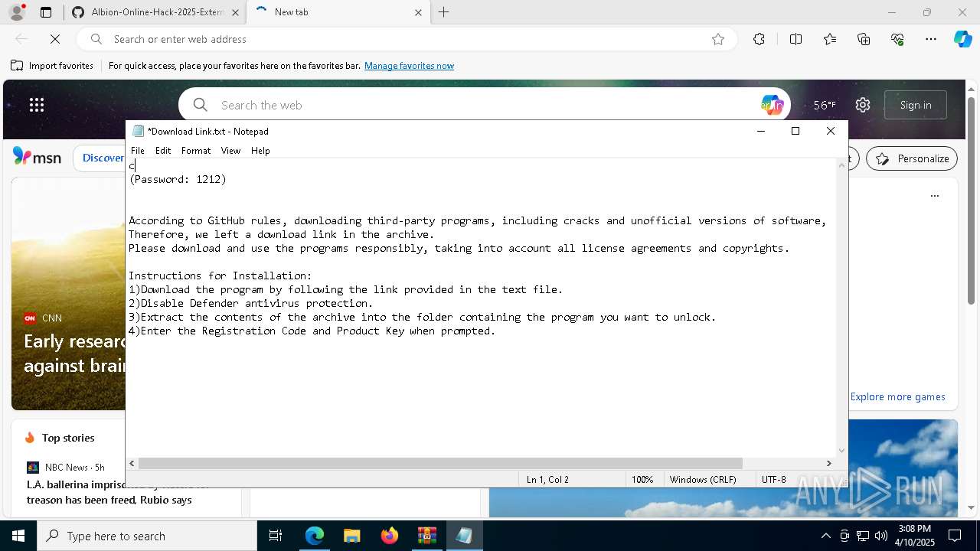Screen dimensions: 980x551
Task: Open Notepad Edit menu
Action: pyautogui.click(x=163, y=151)
